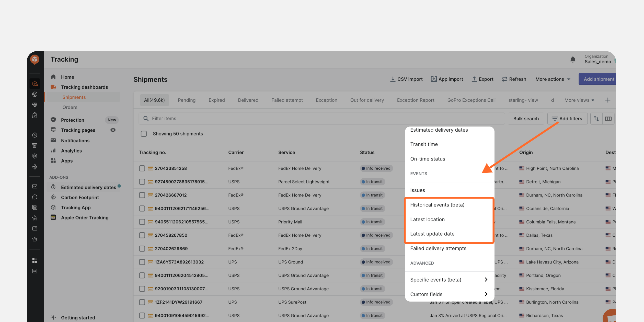
Task: Click the Home house icon
Action: tap(53, 77)
